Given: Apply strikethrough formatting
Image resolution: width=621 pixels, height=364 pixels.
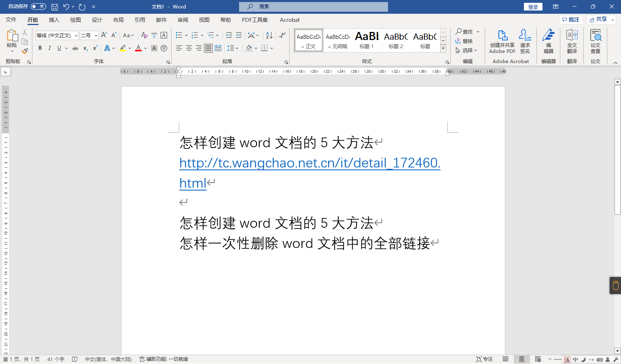Looking at the screenshot, I should point(75,48).
